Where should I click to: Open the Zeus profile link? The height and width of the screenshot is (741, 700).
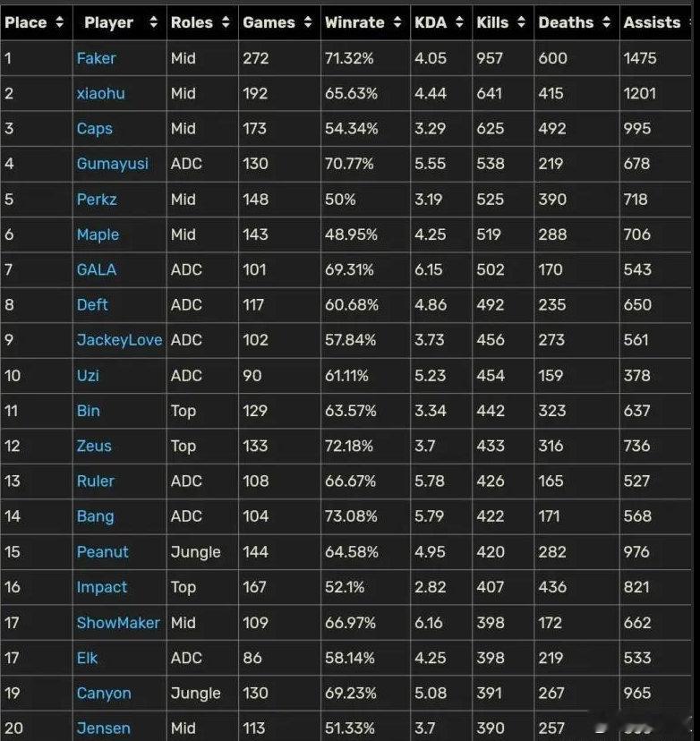[x=94, y=446]
